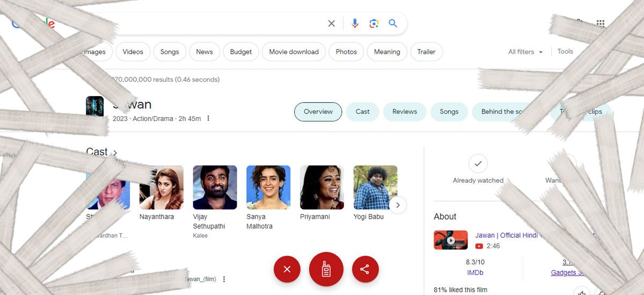Click the blue magnifier search icon
Viewport: 644px width, 295px height.
pyautogui.click(x=393, y=24)
